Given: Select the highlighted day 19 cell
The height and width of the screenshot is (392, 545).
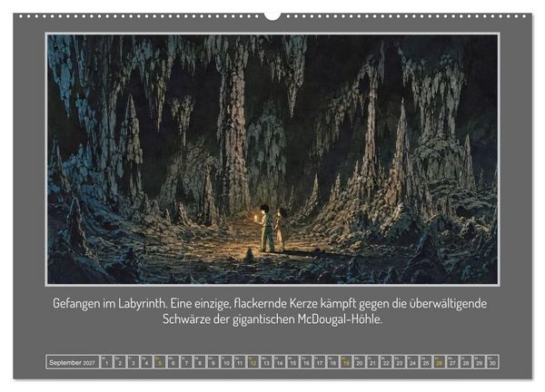Looking at the screenshot, I should (x=346, y=362).
